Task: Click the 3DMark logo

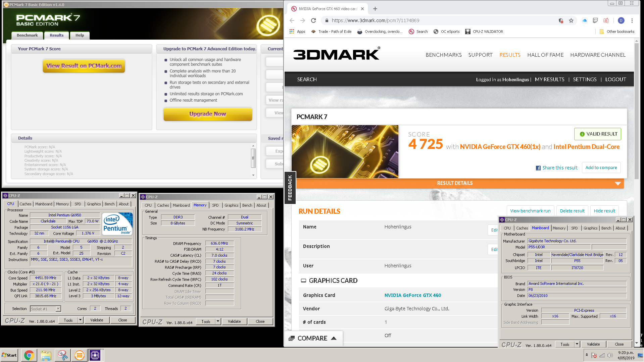Action: 337,54
